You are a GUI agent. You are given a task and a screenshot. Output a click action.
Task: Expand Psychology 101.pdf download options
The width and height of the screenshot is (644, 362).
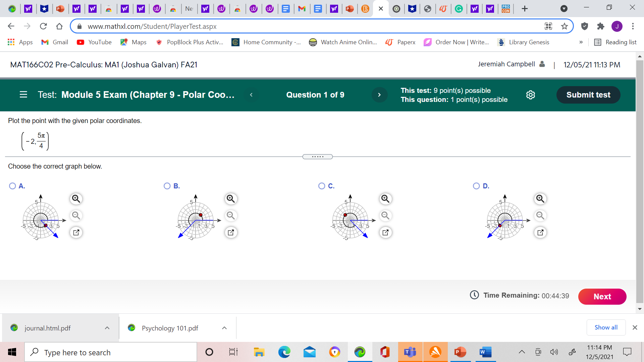(x=224, y=328)
